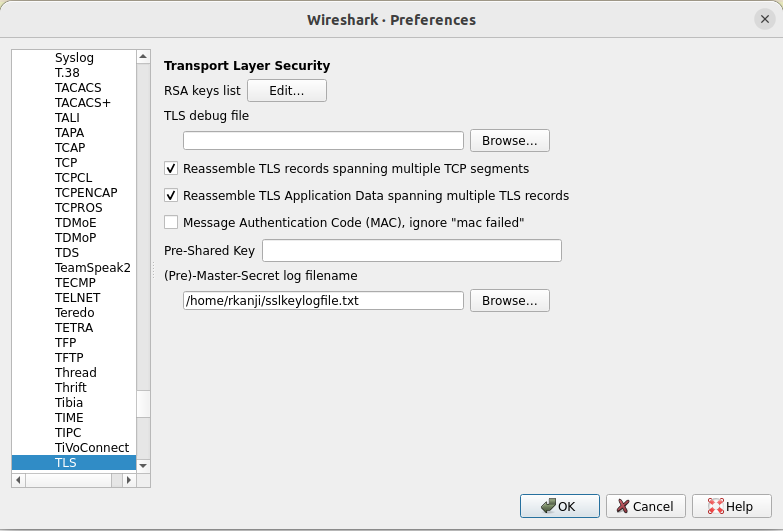Select TCP protocol

coord(74,162)
